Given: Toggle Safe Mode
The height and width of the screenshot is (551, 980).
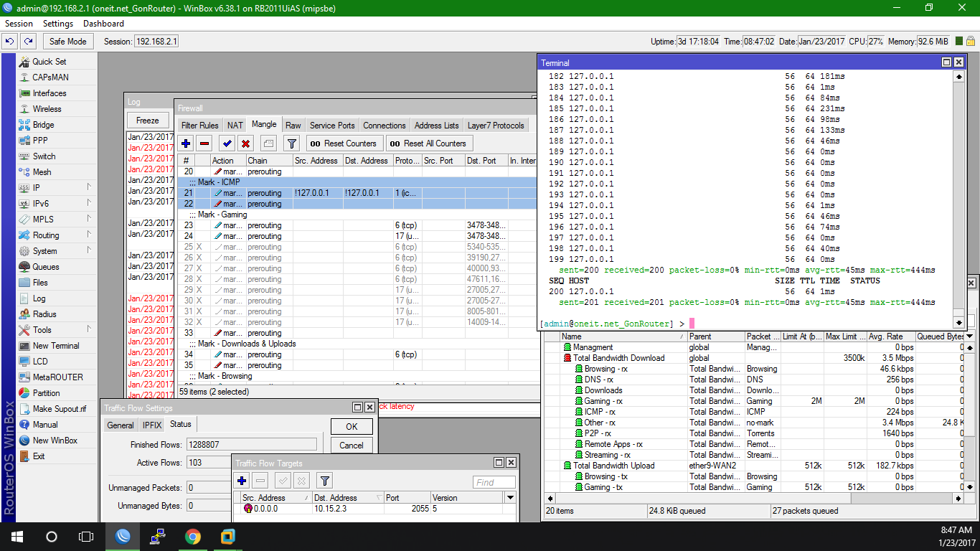Looking at the screenshot, I should [x=68, y=42].
